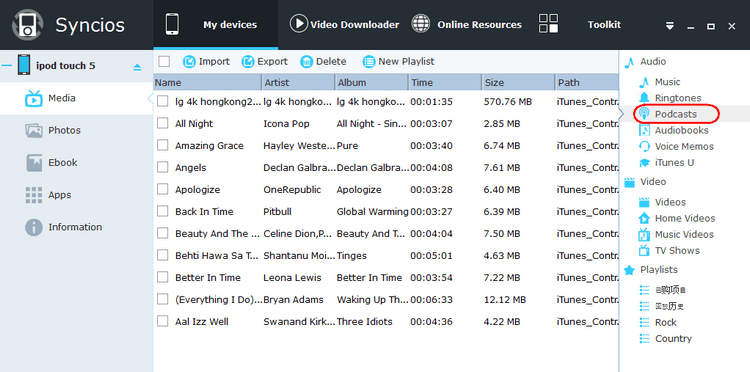Image resolution: width=750 pixels, height=372 pixels.
Task: Open the title bar dropdown menu arrow
Action: 670,26
